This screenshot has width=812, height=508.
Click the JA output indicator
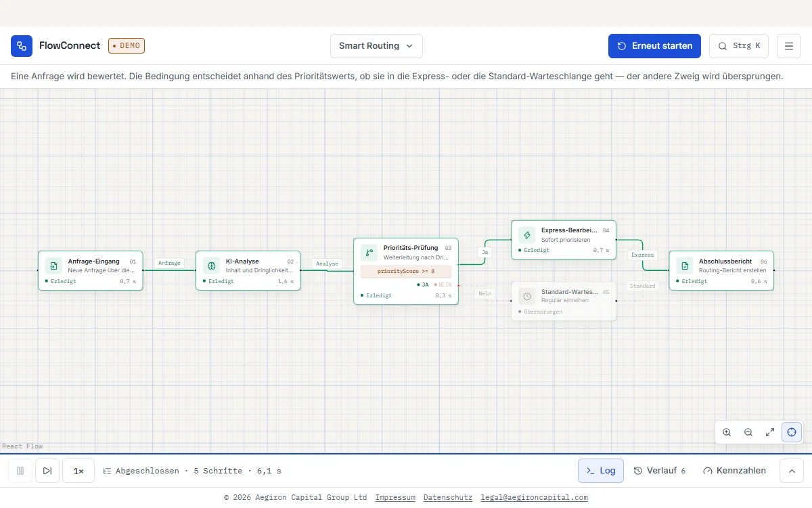tap(424, 284)
